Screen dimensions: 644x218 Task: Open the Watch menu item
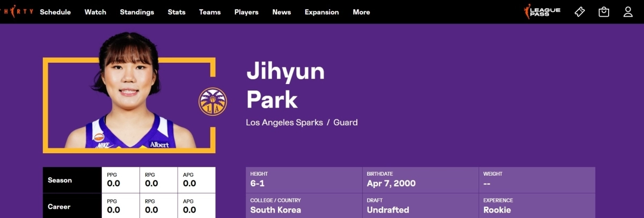(96, 12)
